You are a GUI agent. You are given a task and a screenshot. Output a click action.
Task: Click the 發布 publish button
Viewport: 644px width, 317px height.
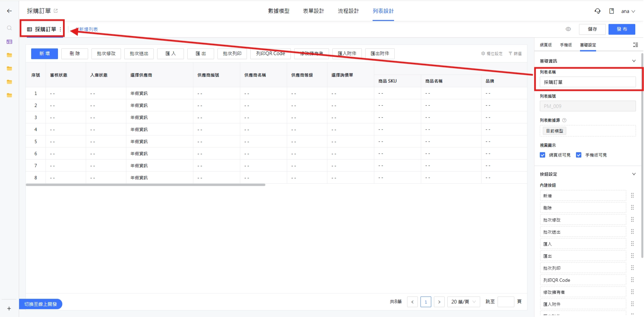point(622,29)
